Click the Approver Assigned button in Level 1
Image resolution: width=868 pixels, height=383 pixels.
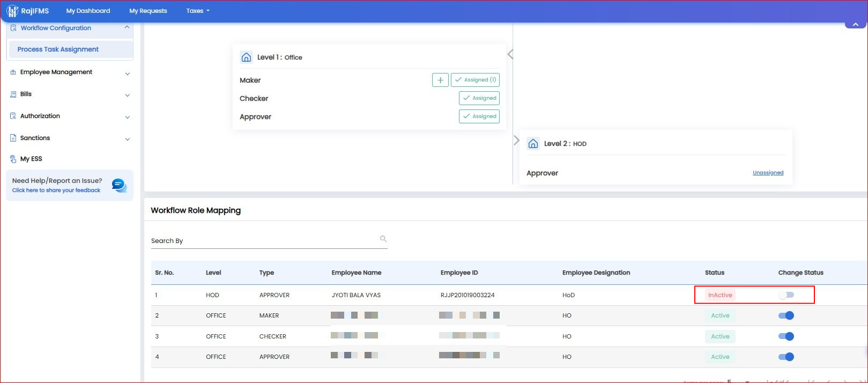coord(479,116)
